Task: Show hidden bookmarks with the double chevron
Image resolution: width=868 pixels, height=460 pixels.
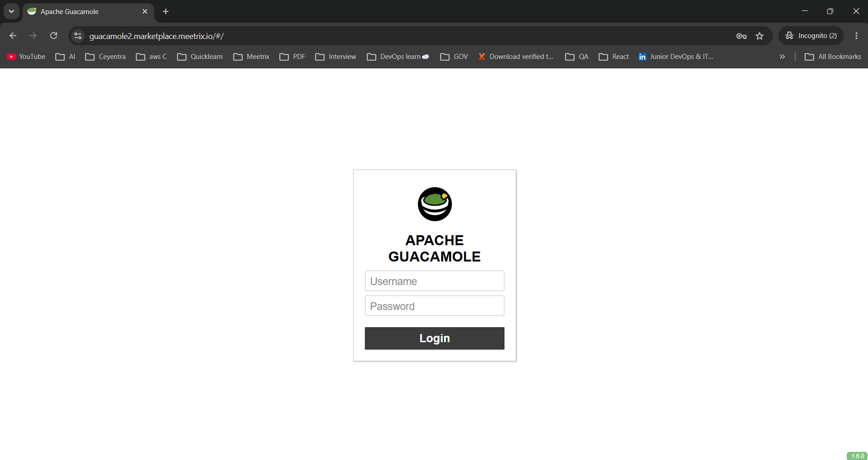Action: click(x=782, y=57)
